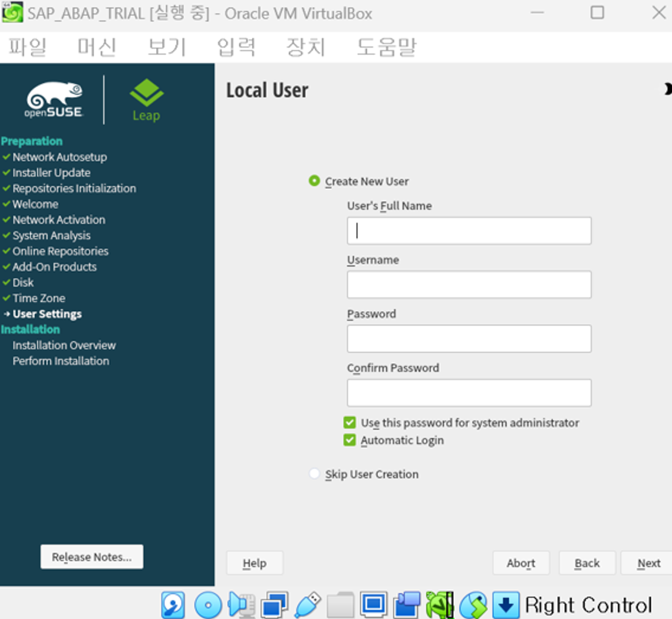
Task: Click into the Password field
Action: [469, 338]
